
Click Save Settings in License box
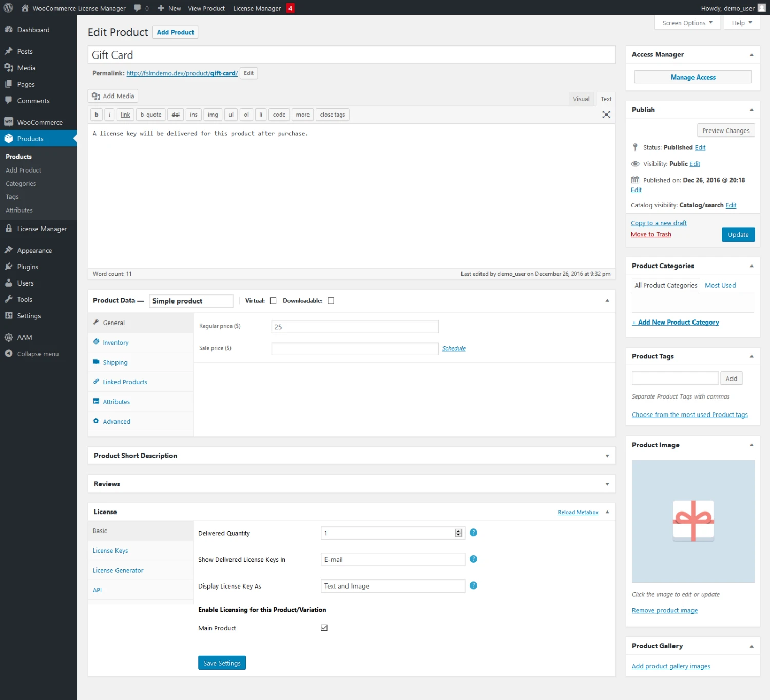coord(222,663)
